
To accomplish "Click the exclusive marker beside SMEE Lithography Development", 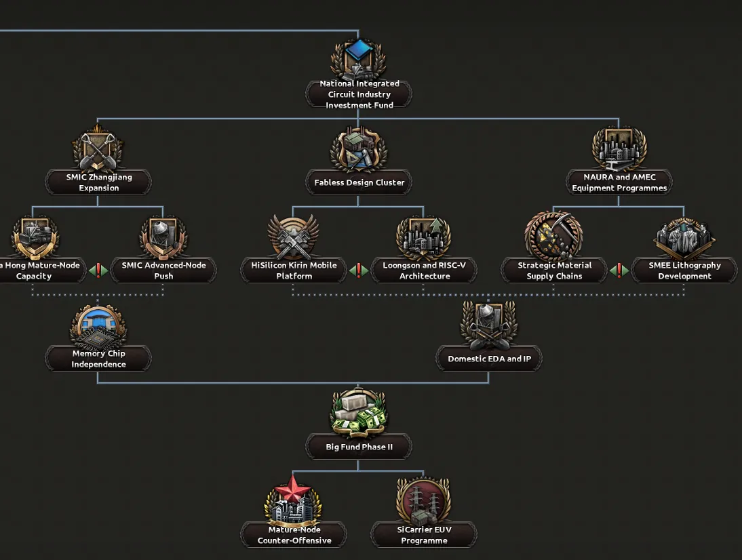I will pyautogui.click(x=619, y=271).
